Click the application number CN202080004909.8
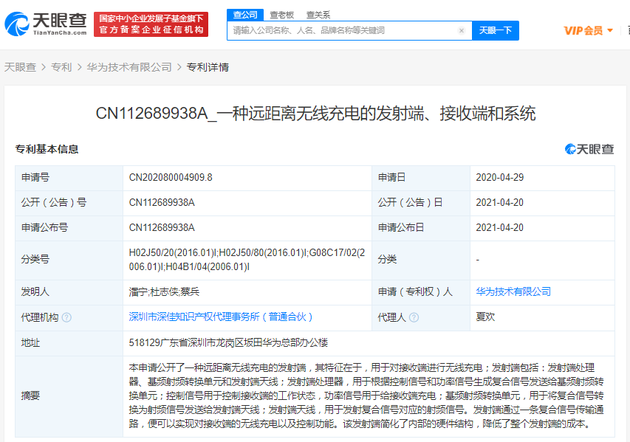The width and height of the screenshot is (630, 442). tap(170, 177)
